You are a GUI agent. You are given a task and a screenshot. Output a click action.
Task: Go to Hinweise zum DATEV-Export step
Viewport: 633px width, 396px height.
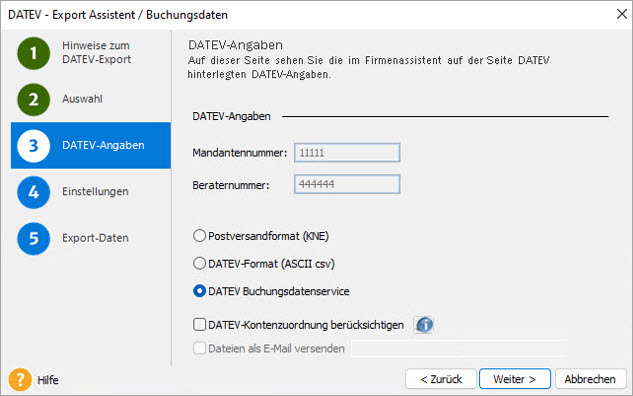coord(96,52)
